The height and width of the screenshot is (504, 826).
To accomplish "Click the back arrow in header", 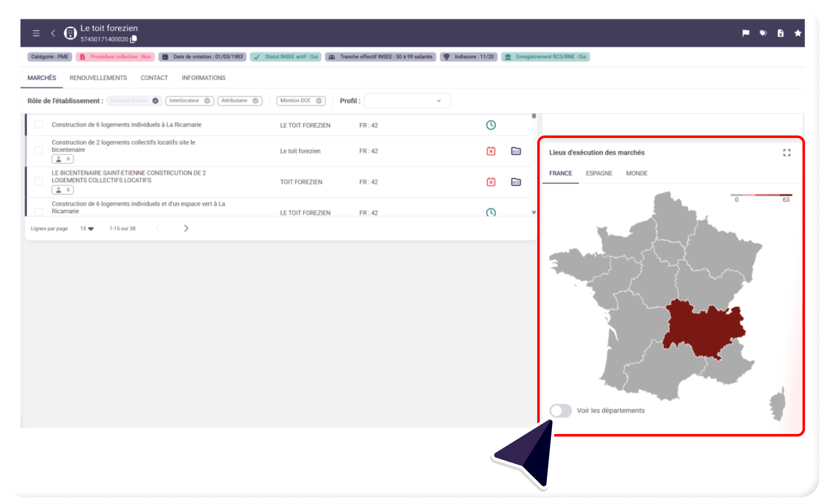I will (x=53, y=33).
